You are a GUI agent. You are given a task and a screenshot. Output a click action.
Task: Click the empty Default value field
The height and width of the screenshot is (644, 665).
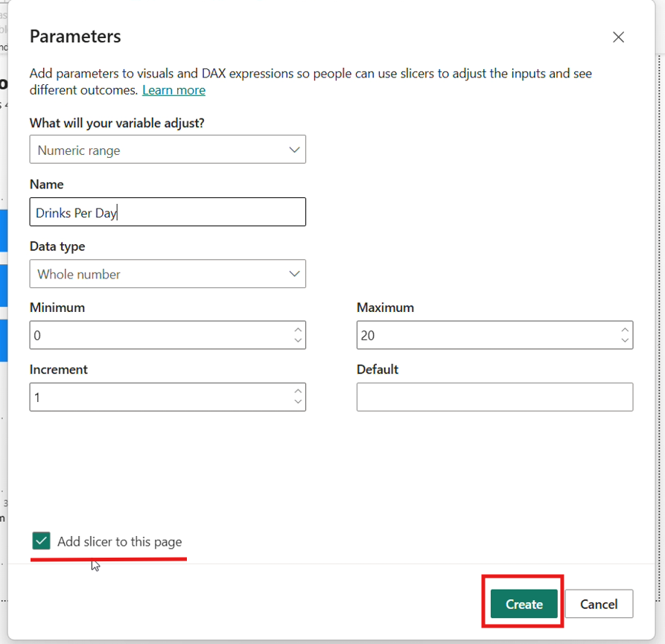point(494,398)
